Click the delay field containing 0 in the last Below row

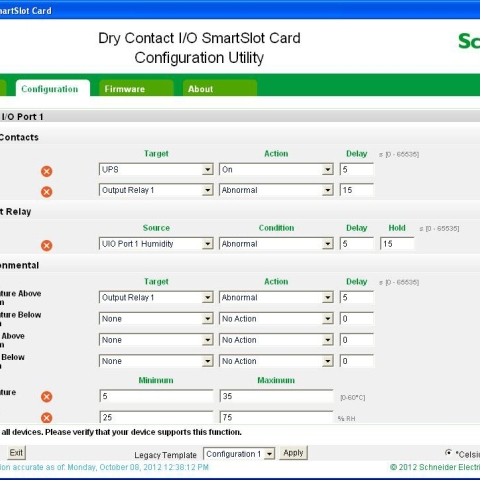coord(357,361)
